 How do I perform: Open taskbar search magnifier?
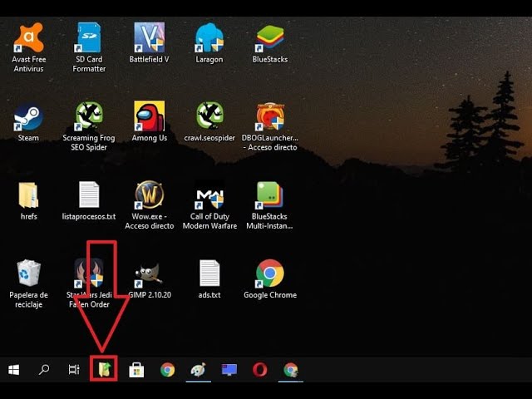coord(44,369)
